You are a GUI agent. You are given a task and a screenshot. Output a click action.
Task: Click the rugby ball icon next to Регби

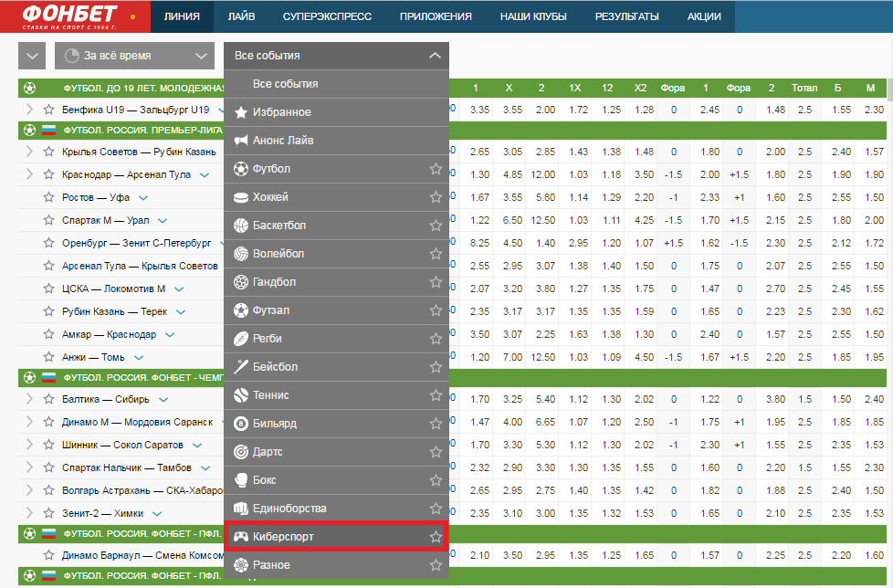point(241,339)
